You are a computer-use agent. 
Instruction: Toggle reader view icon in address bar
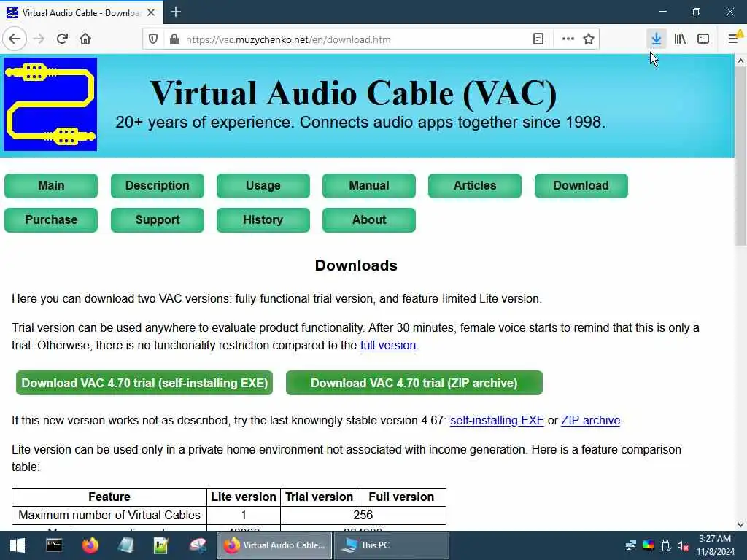538,39
